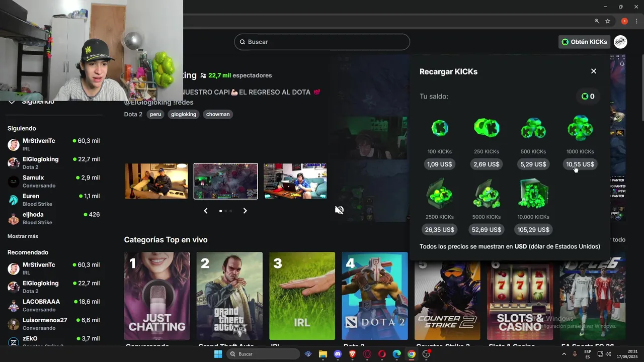
Task: Buy 100 KICKs for 1,09 US$
Action: click(x=440, y=164)
